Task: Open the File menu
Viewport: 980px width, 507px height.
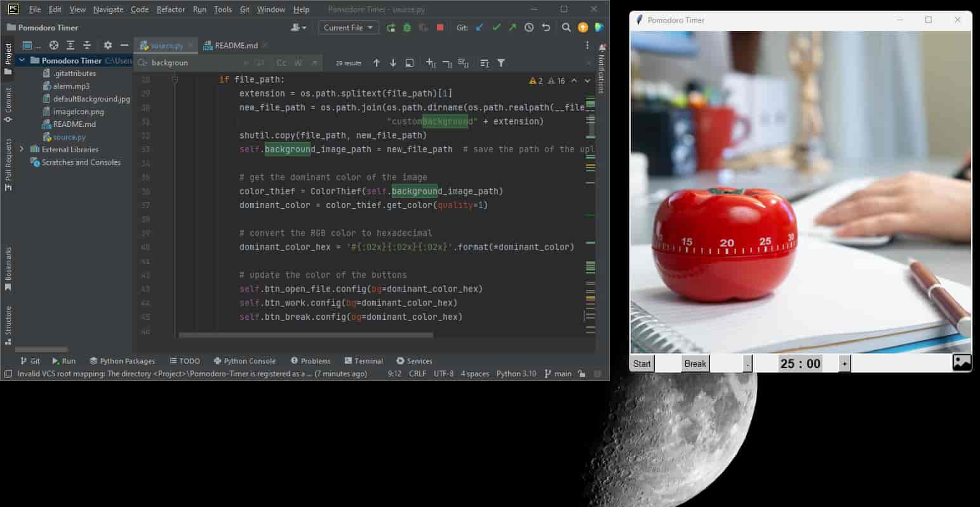Action: [35, 10]
